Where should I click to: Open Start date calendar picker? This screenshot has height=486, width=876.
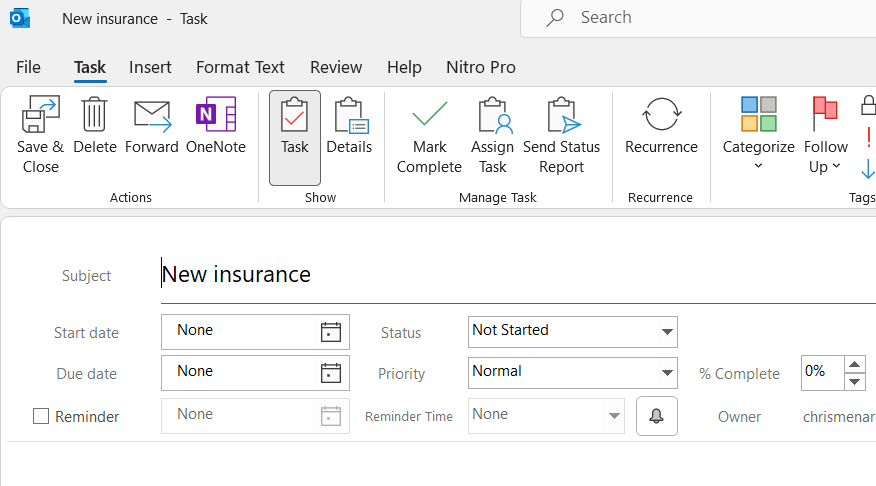click(x=331, y=332)
